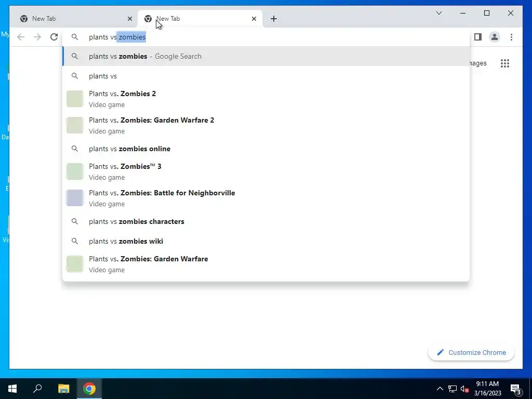
Task: Close the first New Tab tab
Action: 129,19
